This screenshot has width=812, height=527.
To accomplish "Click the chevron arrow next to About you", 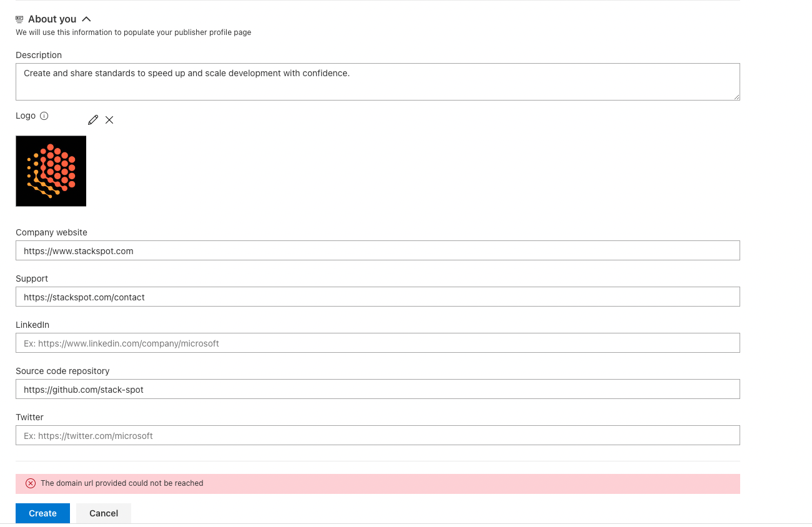I will 86,19.
